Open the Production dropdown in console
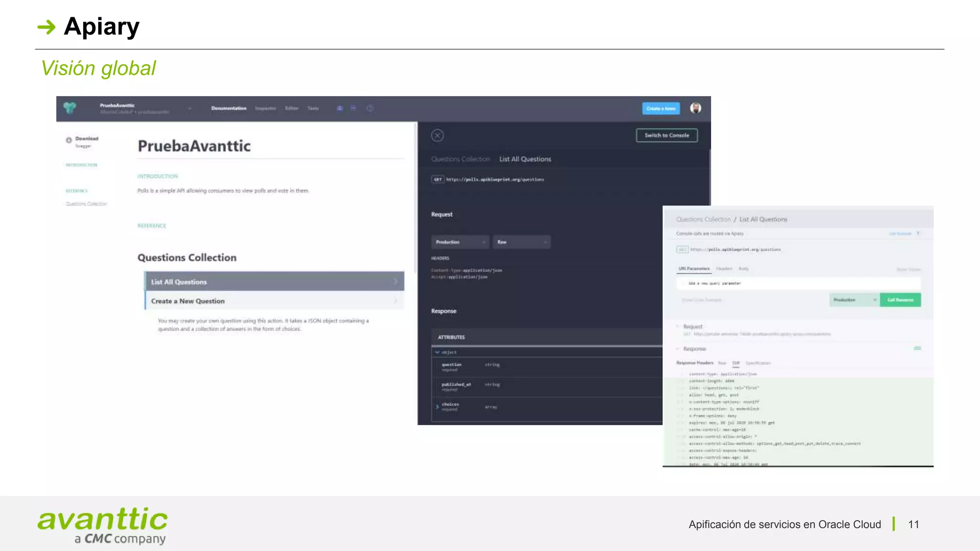 pos(855,300)
